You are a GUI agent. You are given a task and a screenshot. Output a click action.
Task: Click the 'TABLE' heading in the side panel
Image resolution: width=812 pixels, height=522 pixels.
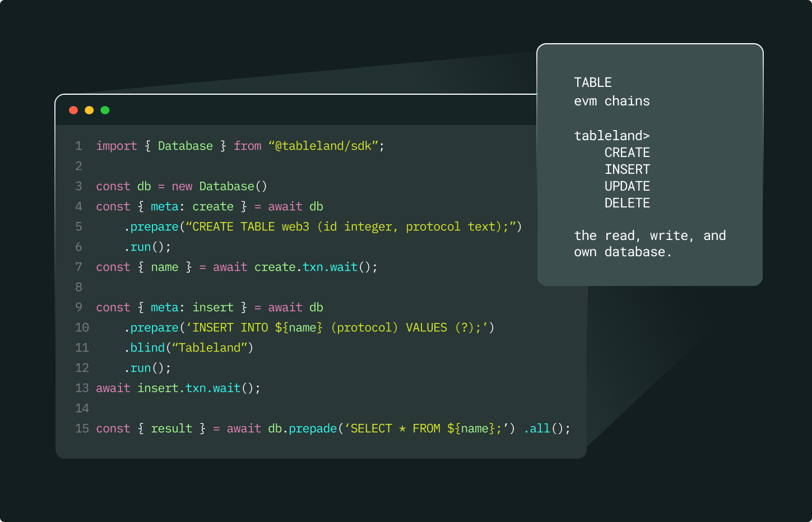[x=593, y=82]
